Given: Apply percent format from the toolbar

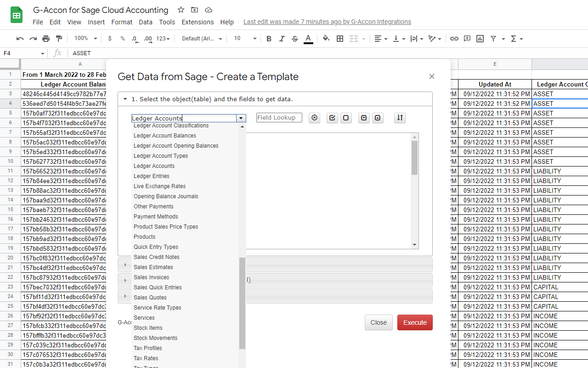Looking at the screenshot, I should pos(123,39).
